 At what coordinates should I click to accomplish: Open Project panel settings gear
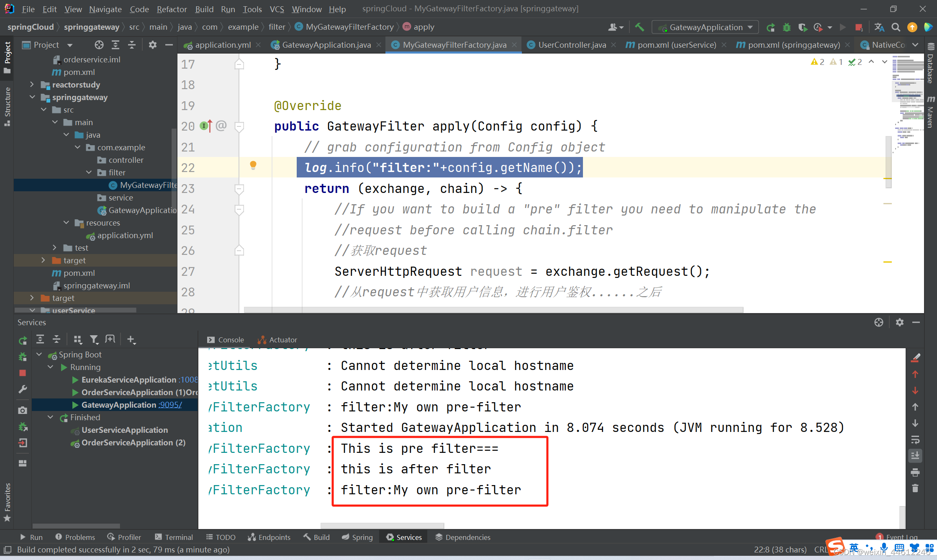(x=153, y=45)
